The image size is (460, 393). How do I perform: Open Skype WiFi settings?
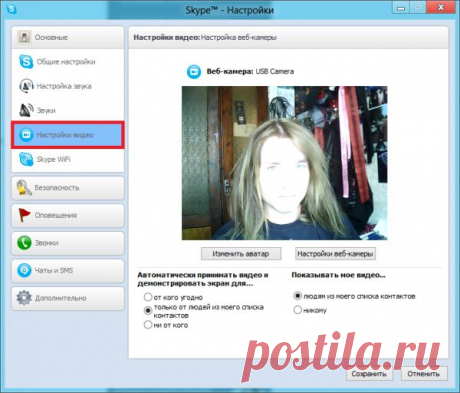[x=68, y=159]
